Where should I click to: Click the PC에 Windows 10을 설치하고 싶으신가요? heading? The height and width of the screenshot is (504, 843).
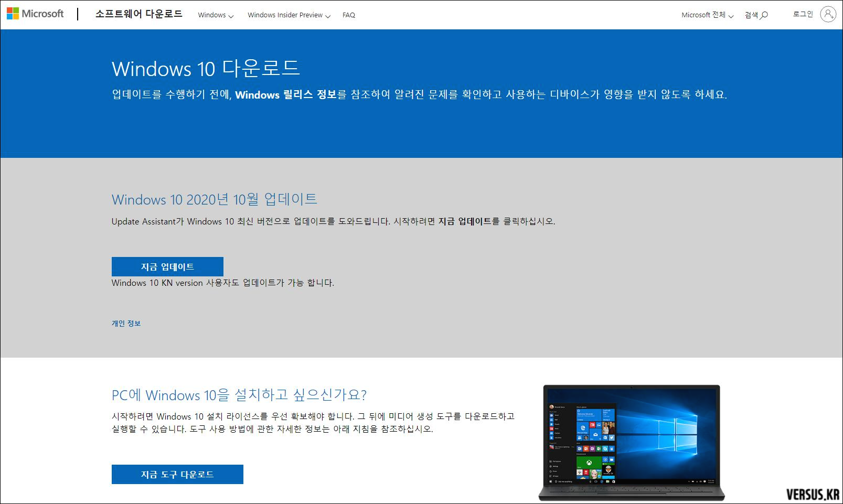(239, 394)
